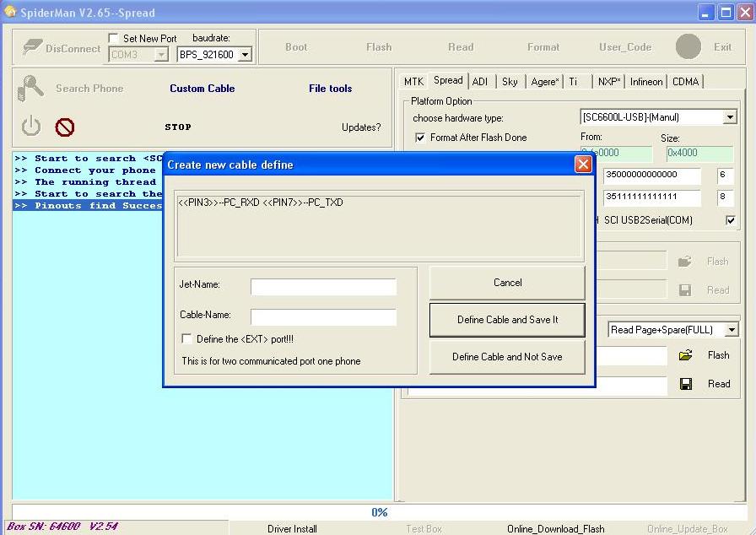Switch to the ADI tab
Screen dimensions: 756x535
click(x=480, y=82)
